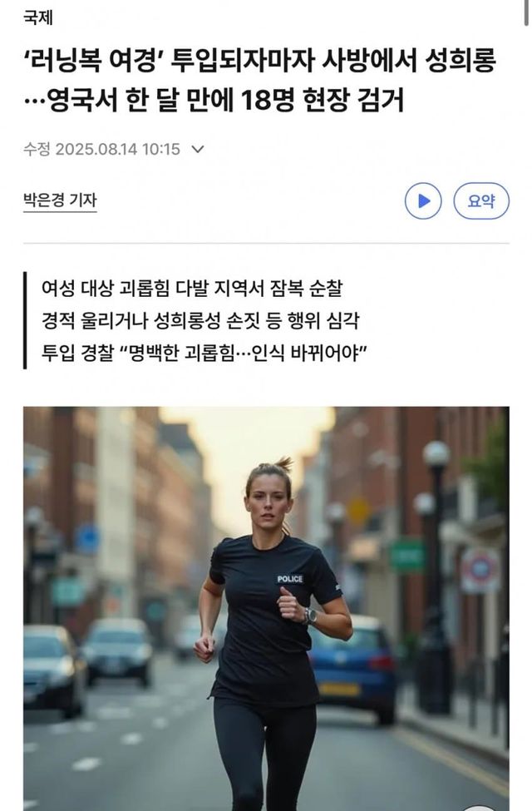
Task: Open the running police officer photo
Action: [266, 609]
